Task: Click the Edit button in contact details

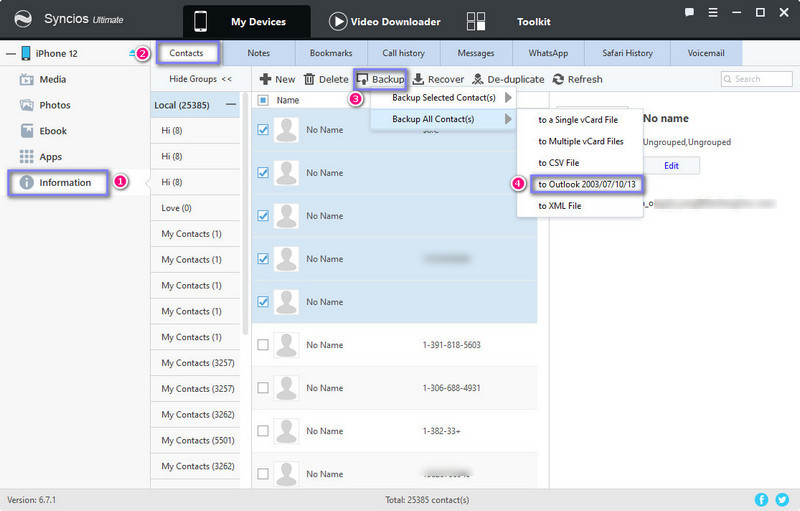Action: [671, 166]
